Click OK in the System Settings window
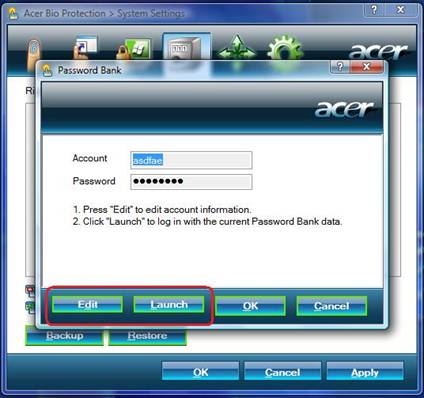 point(200,371)
